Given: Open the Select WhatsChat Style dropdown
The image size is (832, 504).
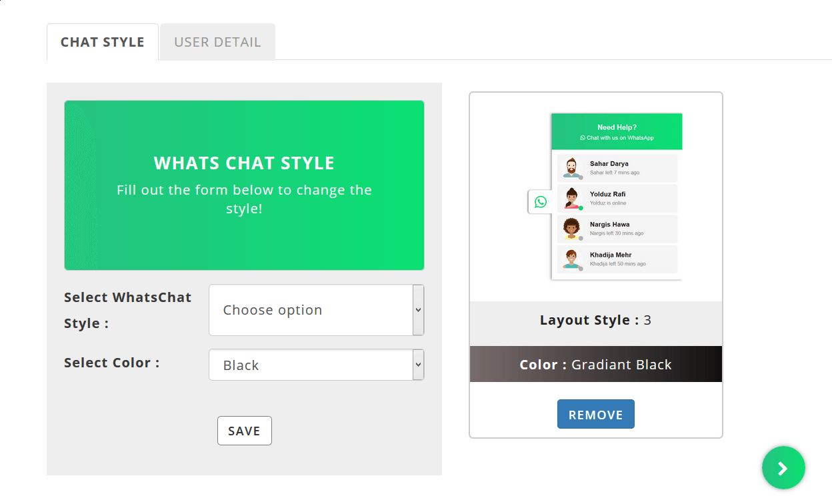Looking at the screenshot, I should (311, 310).
